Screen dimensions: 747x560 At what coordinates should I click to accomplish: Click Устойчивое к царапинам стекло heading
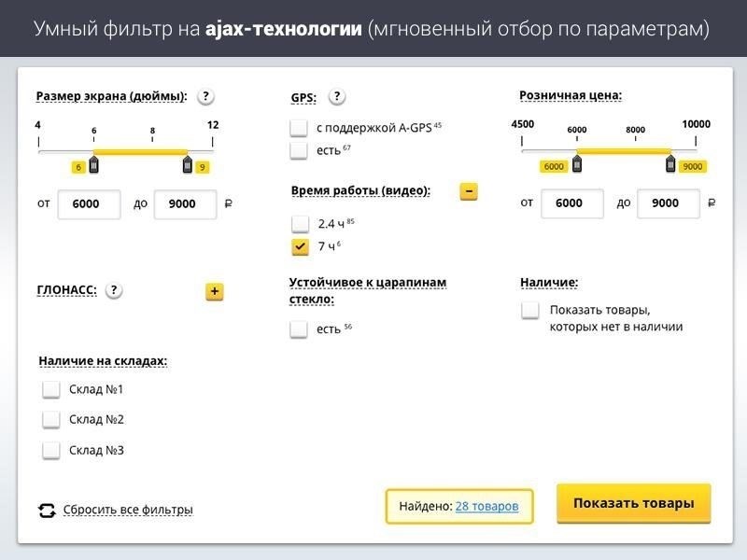(368, 291)
